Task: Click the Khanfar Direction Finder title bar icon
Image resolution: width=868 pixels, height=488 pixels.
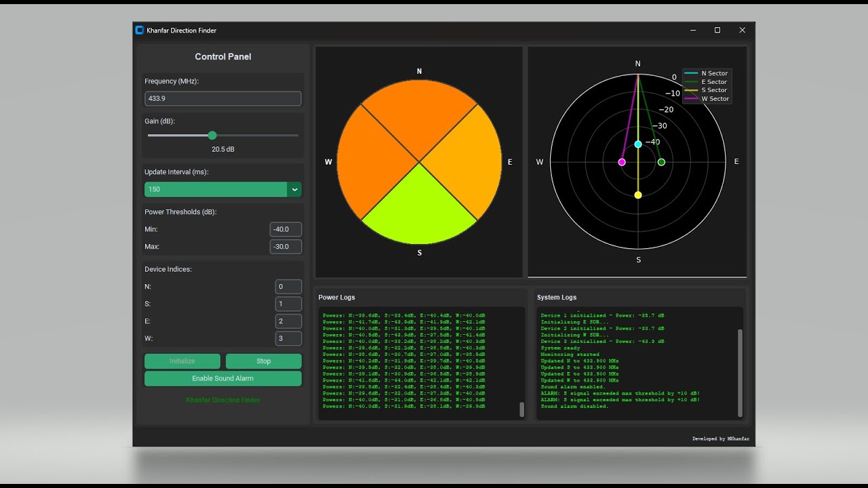Action: tap(139, 30)
